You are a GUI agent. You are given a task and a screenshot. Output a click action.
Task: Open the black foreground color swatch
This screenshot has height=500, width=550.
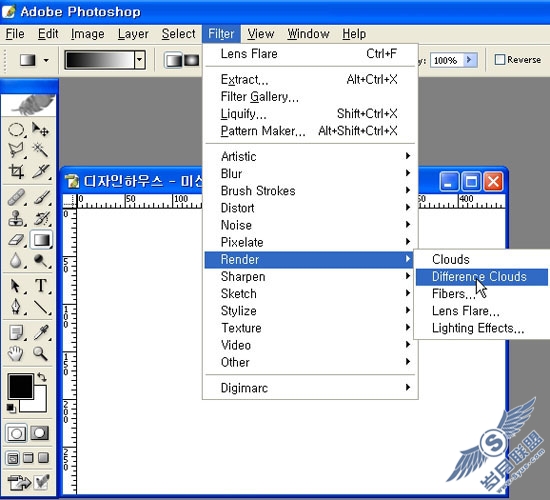(x=21, y=386)
